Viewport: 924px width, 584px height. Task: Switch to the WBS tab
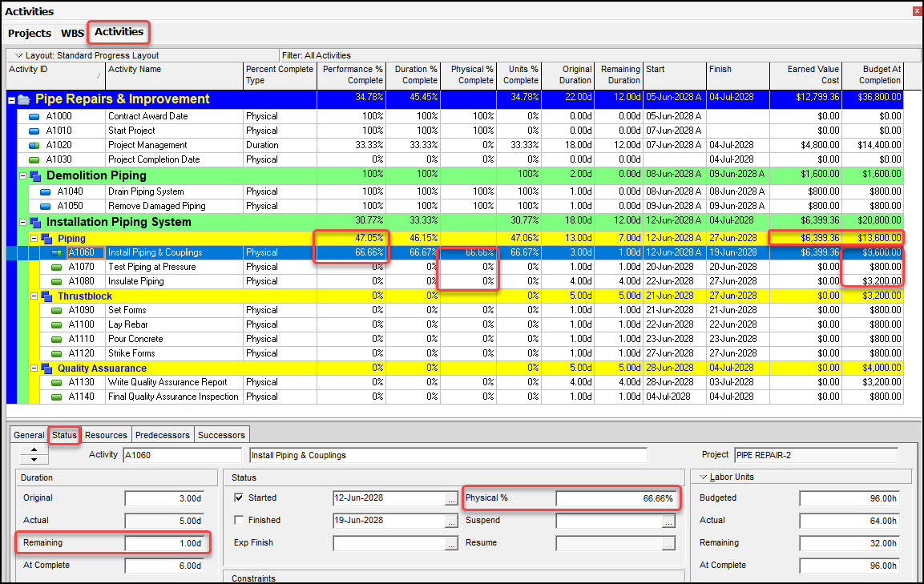point(72,33)
